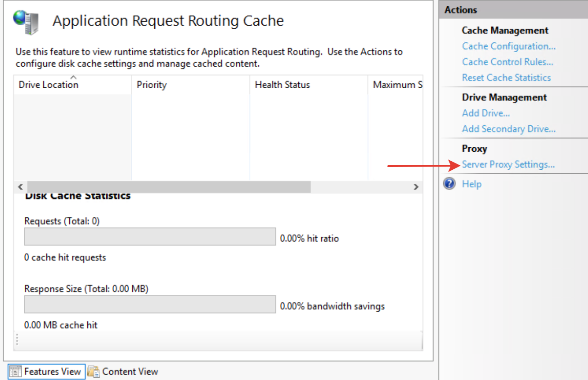The width and height of the screenshot is (588, 380).
Task: Click the horizontal scrollbar left arrow
Action: point(20,187)
